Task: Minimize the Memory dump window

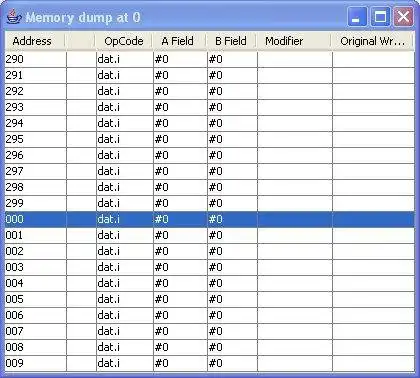Action: 356,17
